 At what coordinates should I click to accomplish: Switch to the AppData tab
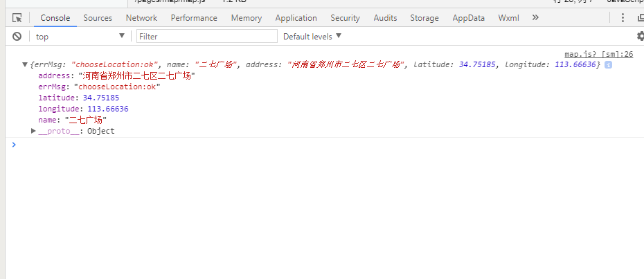pyautogui.click(x=469, y=18)
